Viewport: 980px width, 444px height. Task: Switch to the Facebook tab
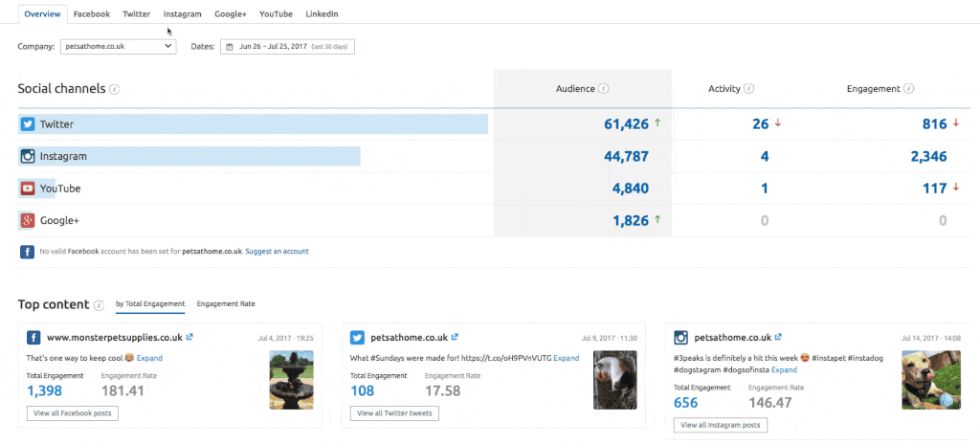(92, 14)
